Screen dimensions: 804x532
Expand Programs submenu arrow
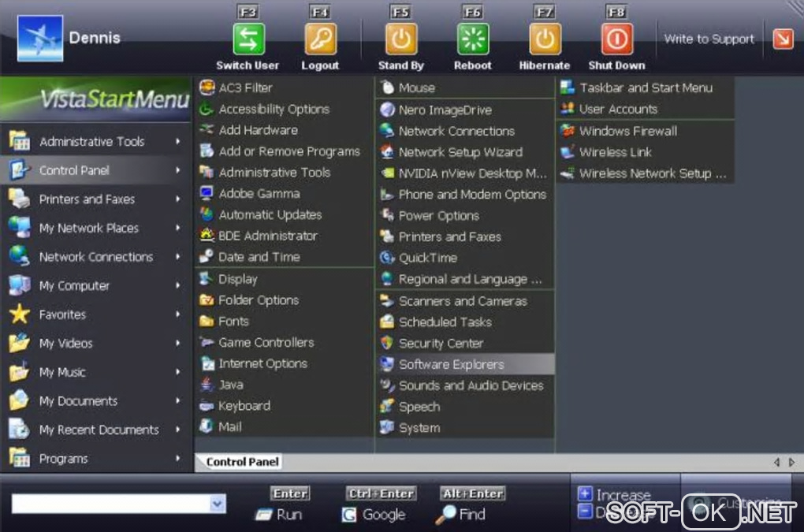pyautogui.click(x=178, y=458)
